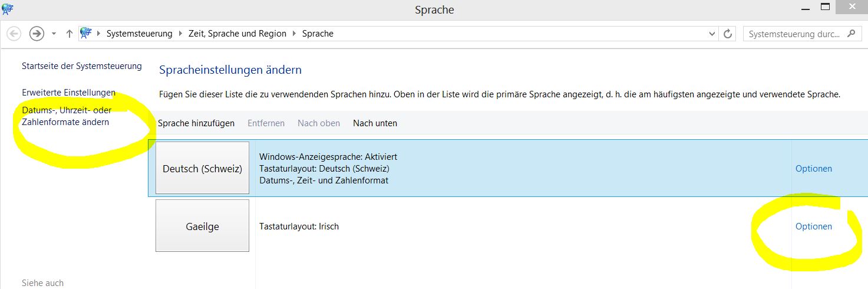Maximize the Sprache window
The image size is (868, 289).
click(x=825, y=7)
